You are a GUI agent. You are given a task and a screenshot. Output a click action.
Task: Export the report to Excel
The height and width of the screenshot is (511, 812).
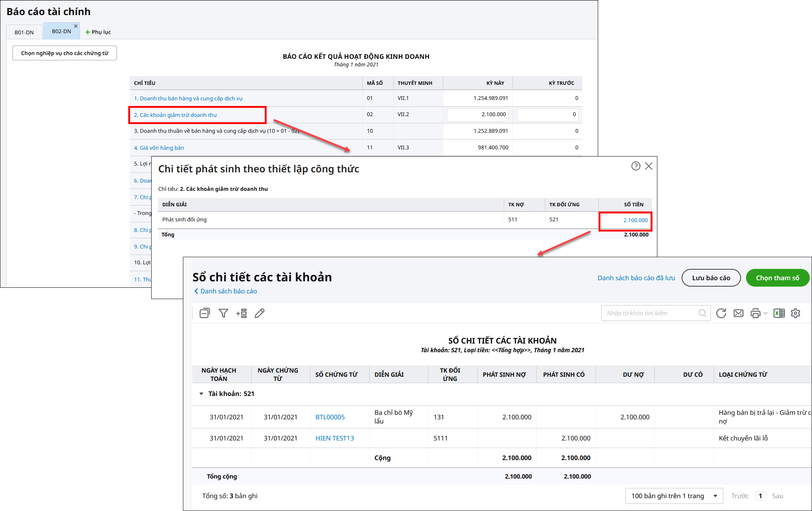779,313
